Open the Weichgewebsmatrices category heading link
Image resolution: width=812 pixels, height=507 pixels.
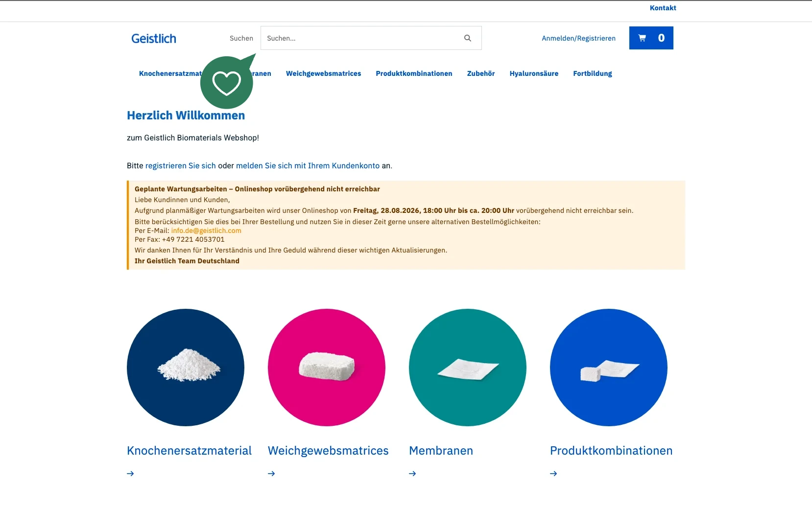(x=328, y=451)
